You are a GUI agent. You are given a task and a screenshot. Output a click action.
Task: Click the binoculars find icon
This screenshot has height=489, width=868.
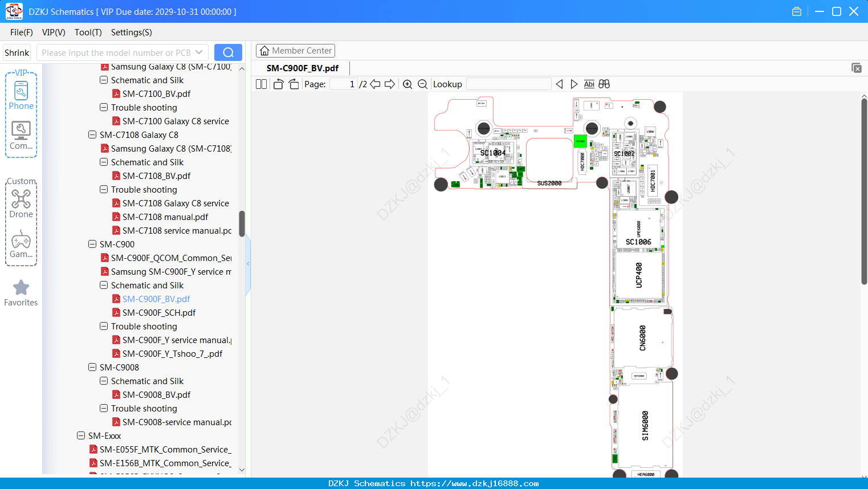(x=604, y=84)
